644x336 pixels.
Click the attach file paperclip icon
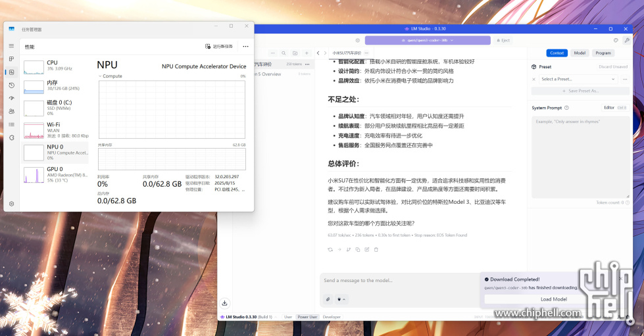coord(328,299)
